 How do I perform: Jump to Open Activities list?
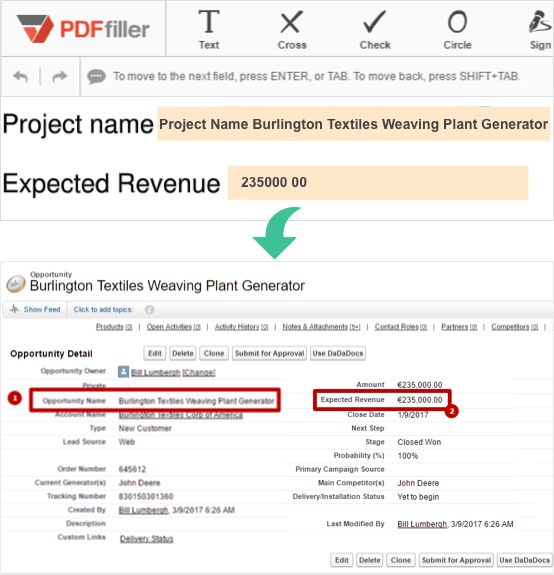[x=173, y=327]
